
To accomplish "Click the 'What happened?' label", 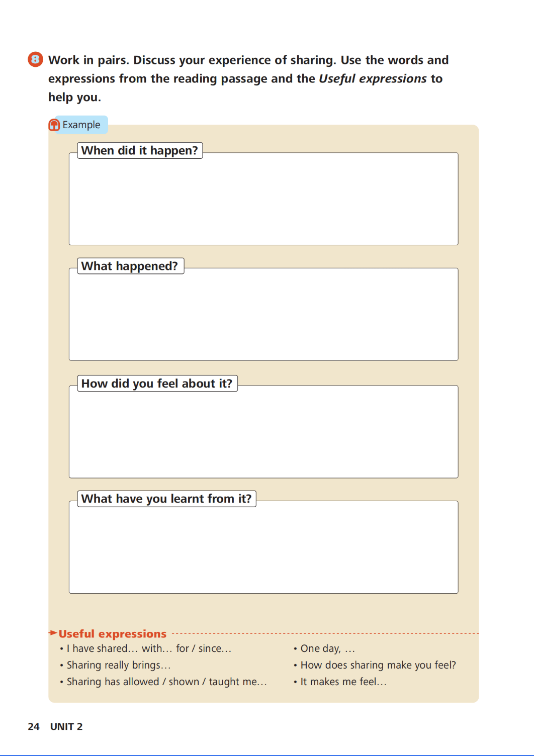I will [x=130, y=266].
